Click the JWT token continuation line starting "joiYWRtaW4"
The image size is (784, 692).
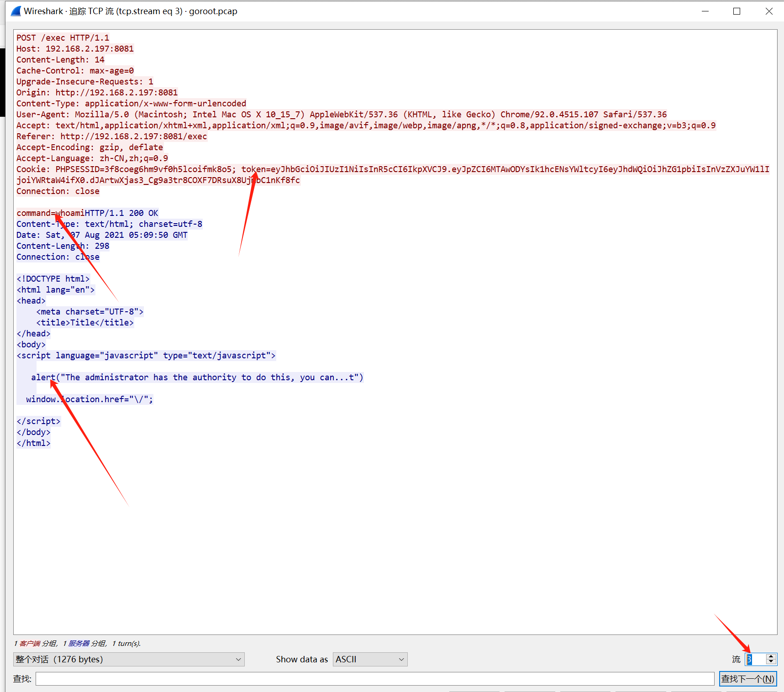pyautogui.click(x=158, y=180)
